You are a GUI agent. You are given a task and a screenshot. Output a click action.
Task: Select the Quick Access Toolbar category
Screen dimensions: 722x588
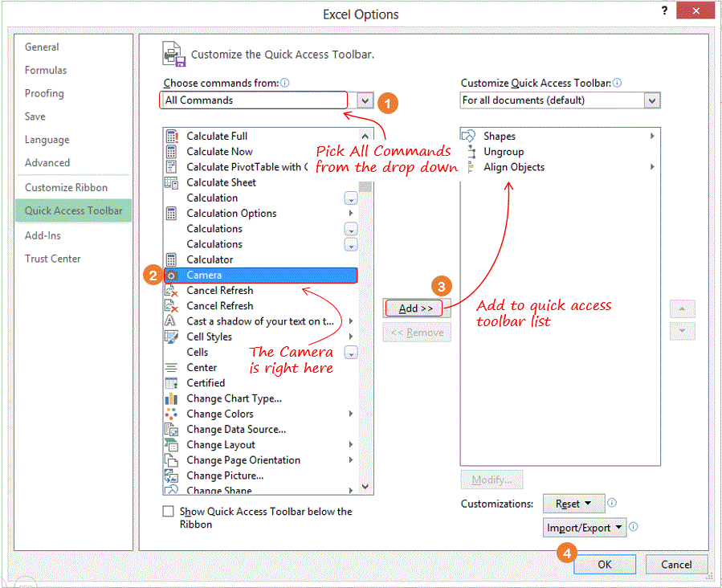click(x=74, y=211)
